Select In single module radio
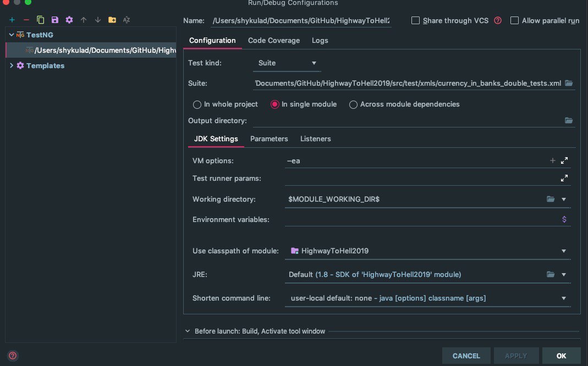The height and width of the screenshot is (366, 588). [275, 104]
